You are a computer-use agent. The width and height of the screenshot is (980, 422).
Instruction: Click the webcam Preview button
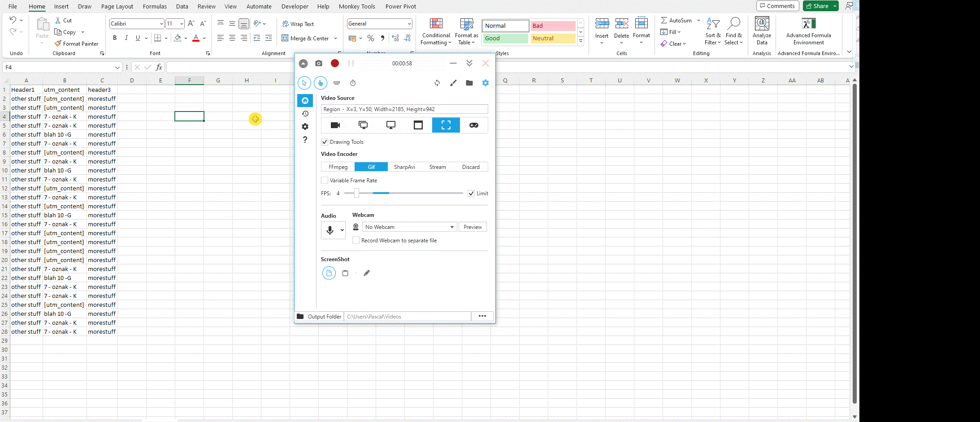[473, 227]
